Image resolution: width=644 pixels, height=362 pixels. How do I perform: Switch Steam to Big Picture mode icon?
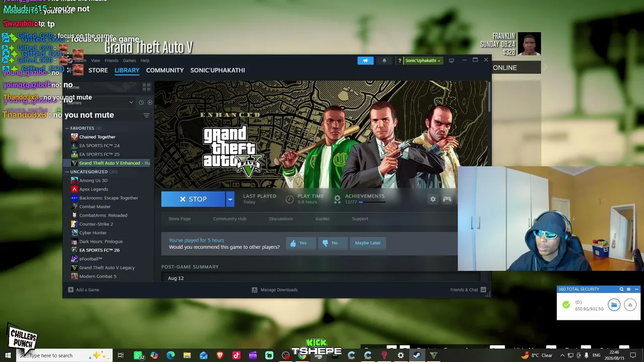coord(451,60)
